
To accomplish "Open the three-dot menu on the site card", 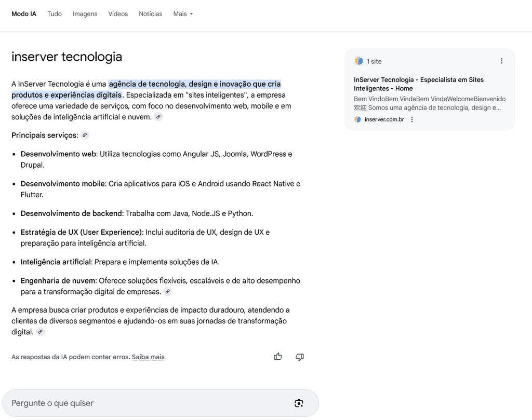I will [x=502, y=61].
